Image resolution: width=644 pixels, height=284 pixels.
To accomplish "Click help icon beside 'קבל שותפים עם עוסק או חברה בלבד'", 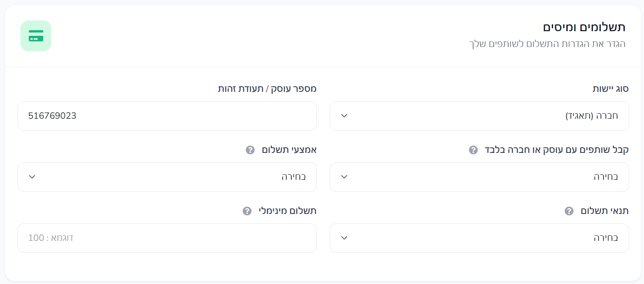I will click(x=473, y=150).
